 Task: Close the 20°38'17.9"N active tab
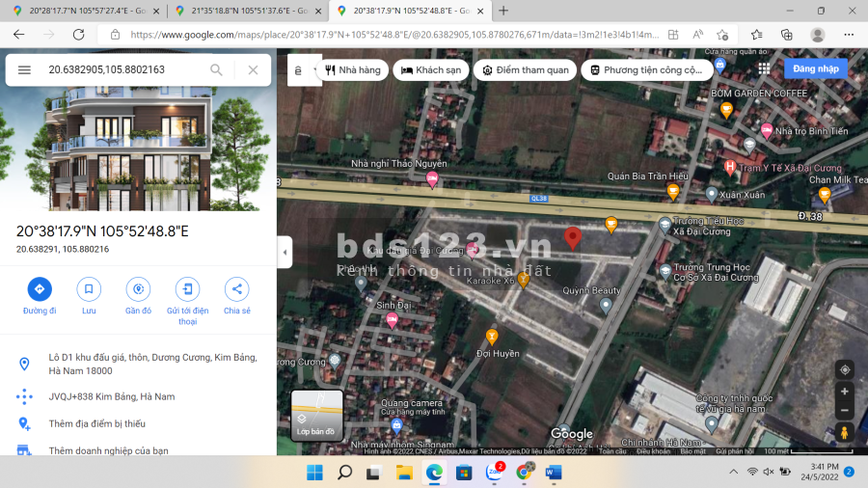[480, 11]
